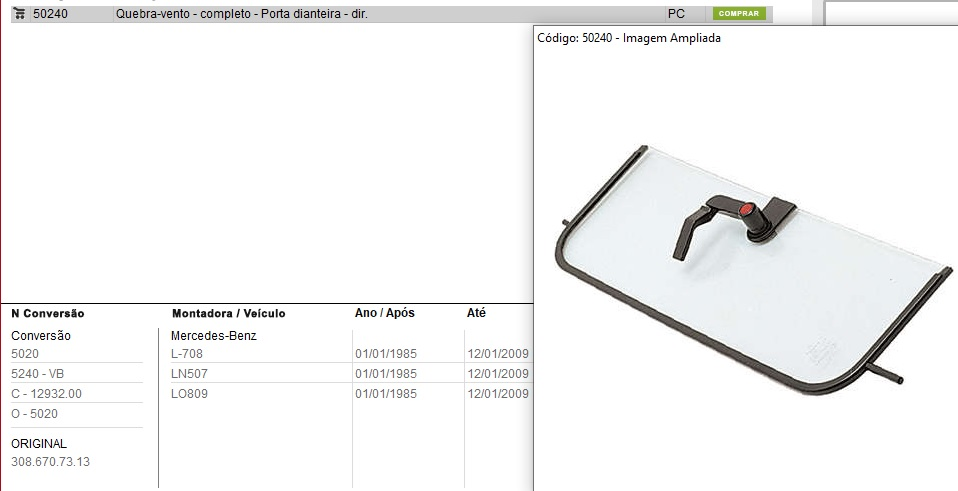
Task: Select the N Conversão column header
Action: pyautogui.click(x=48, y=313)
